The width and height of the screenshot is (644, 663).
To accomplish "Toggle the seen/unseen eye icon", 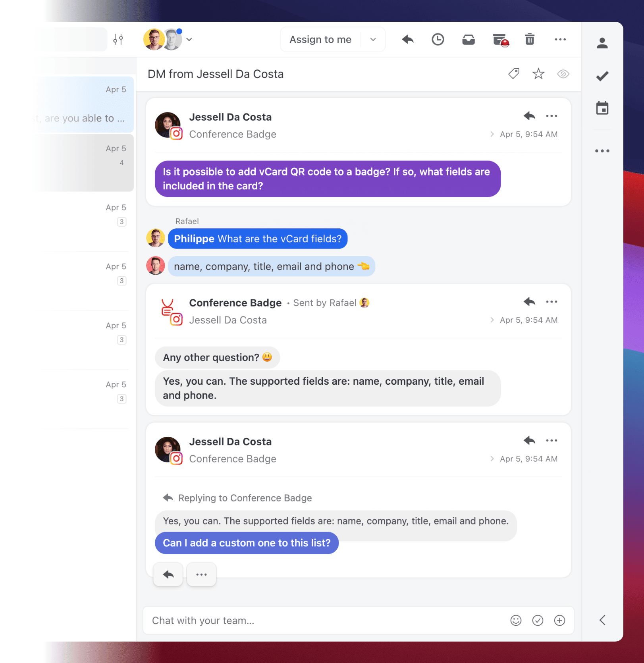I will (563, 74).
